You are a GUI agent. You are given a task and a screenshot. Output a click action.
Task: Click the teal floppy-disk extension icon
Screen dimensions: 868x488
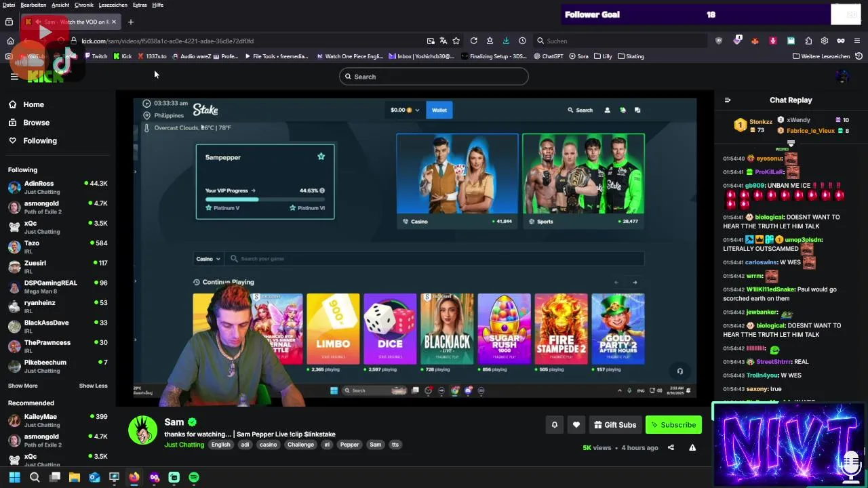point(791,41)
